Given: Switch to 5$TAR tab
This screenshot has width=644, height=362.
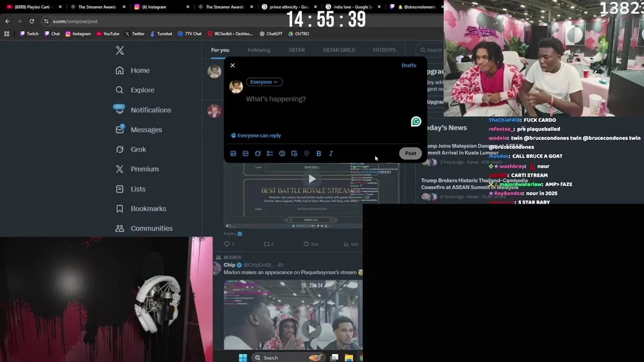Looking at the screenshot, I should 296,50.
